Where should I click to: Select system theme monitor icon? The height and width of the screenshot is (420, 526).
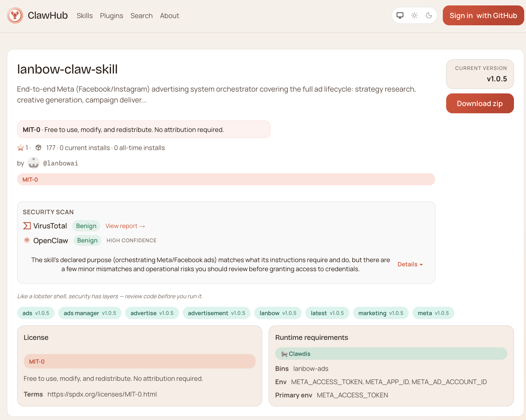point(400,15)
